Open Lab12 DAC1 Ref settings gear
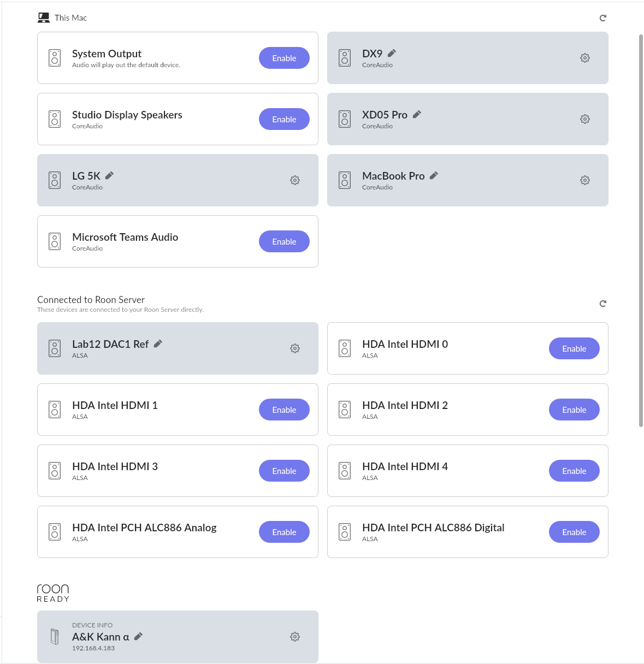 point(295,348)
